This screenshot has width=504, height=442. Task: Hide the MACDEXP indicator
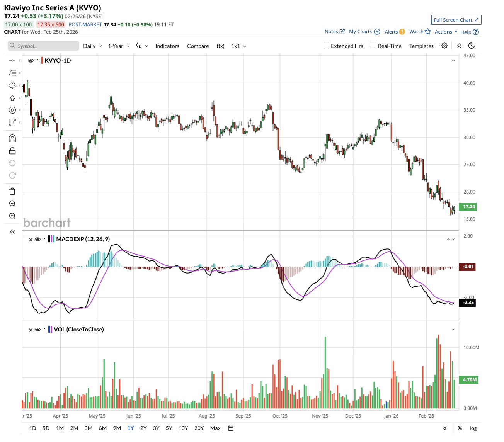[x=38, y=240]
